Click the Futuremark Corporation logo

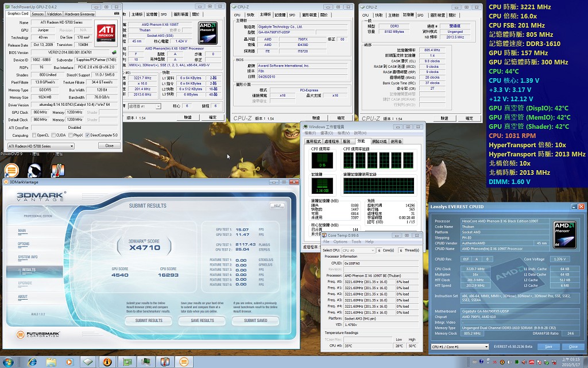[38, 334]
